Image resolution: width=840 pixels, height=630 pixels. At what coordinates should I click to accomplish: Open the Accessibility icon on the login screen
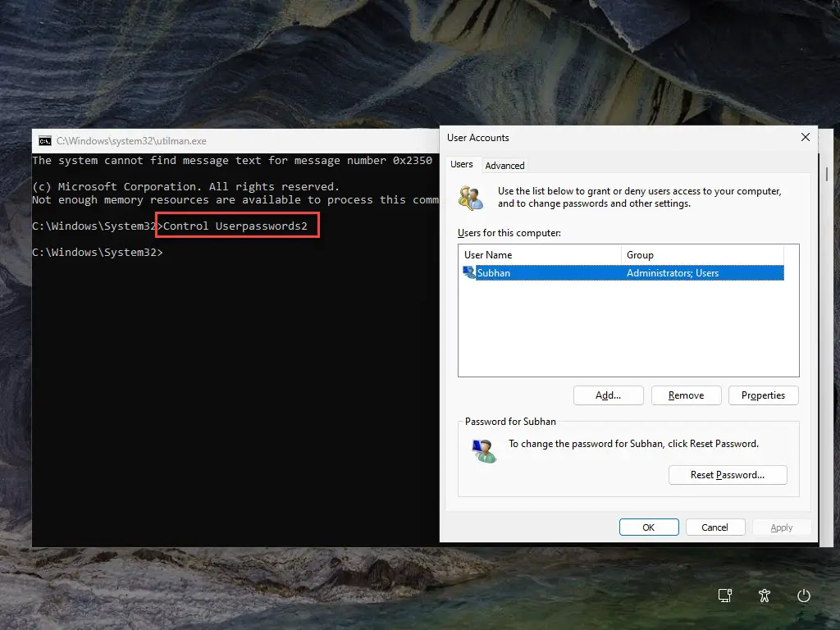point(765,596)
